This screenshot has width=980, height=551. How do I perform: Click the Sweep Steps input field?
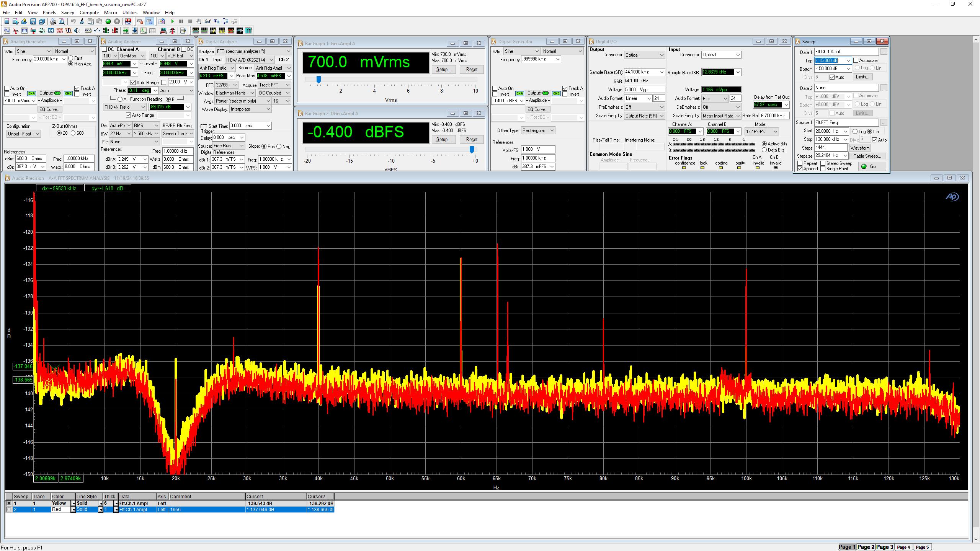click(831, 148)
